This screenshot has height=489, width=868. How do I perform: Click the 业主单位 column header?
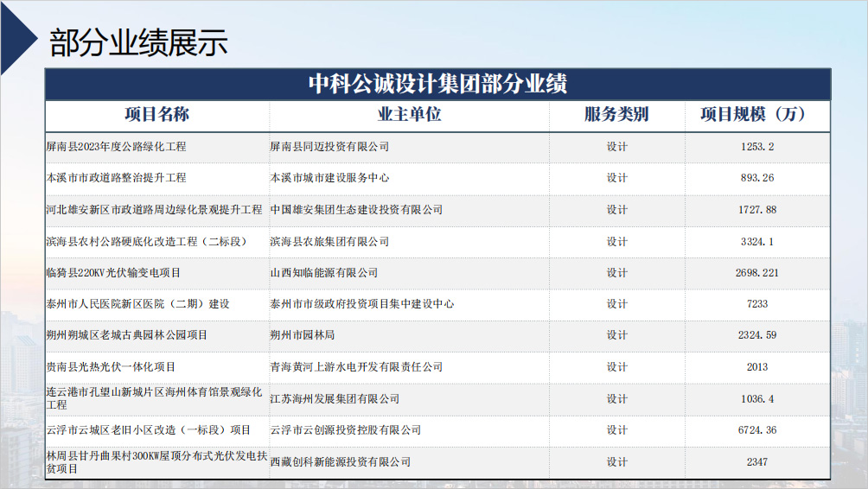point(409,115)
